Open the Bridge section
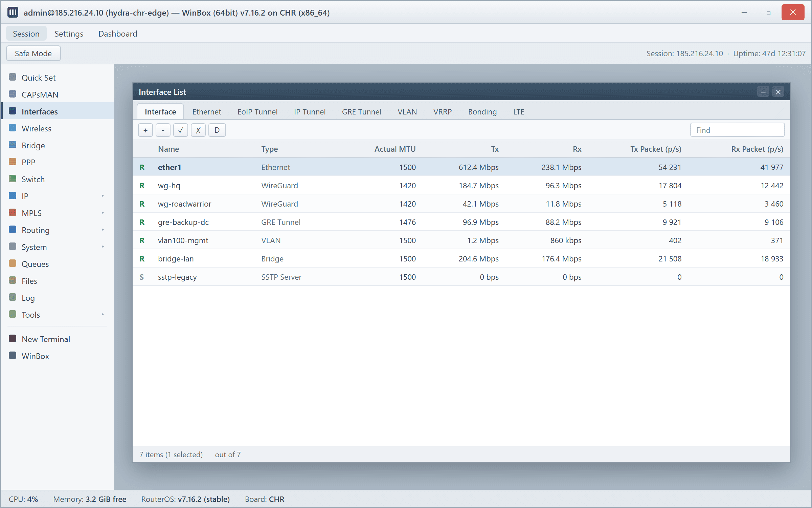The height and width of the screenshot is (508, 812). click(57, 145)
